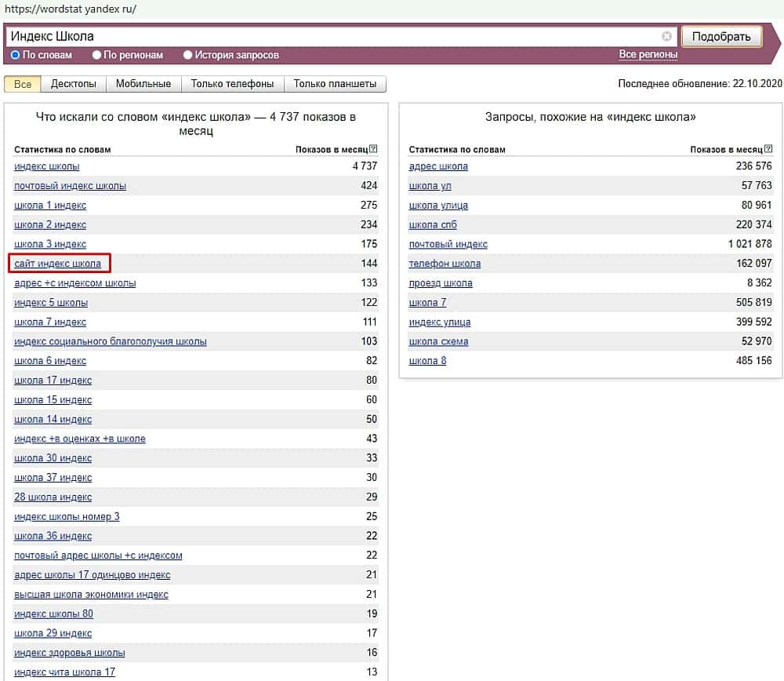Open the Все регионы region selector
The width and height of the screenshot is (784, 681).
(648, 54)
